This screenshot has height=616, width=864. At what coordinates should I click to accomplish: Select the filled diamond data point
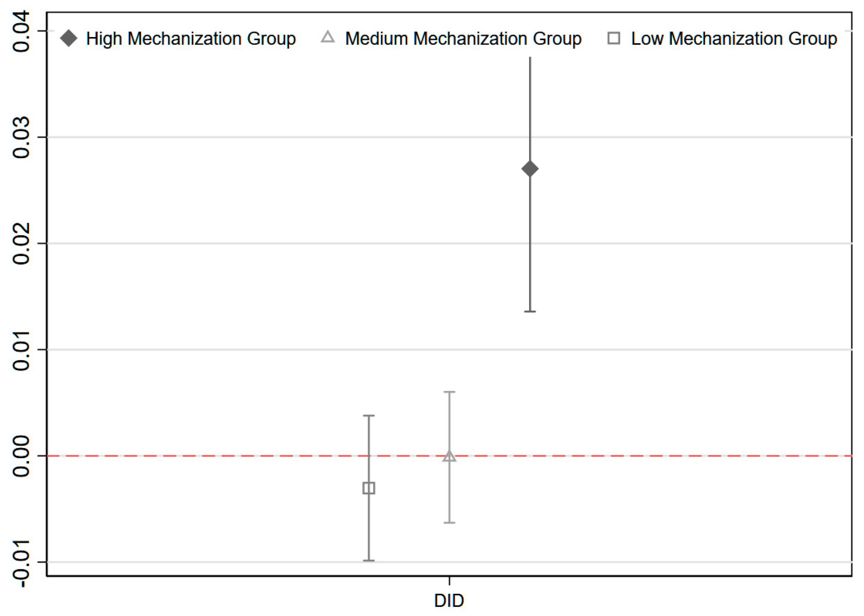[530, 169]
